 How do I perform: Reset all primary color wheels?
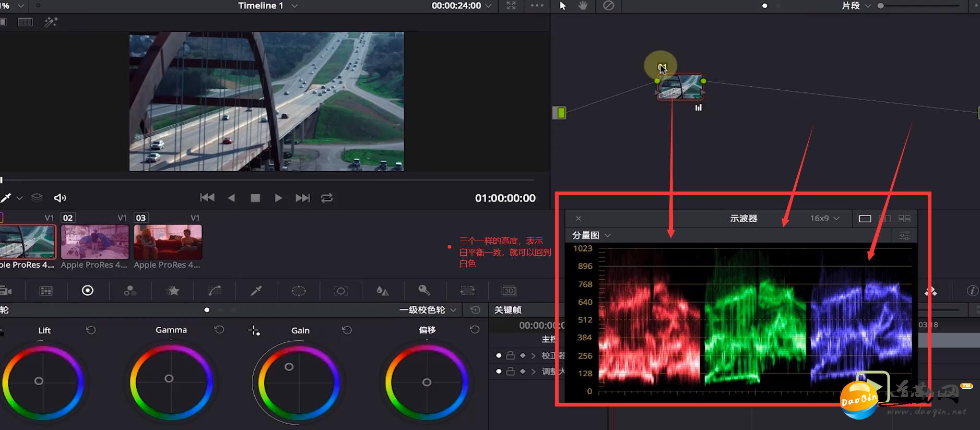pyautogui.click(x=476, y=310)
